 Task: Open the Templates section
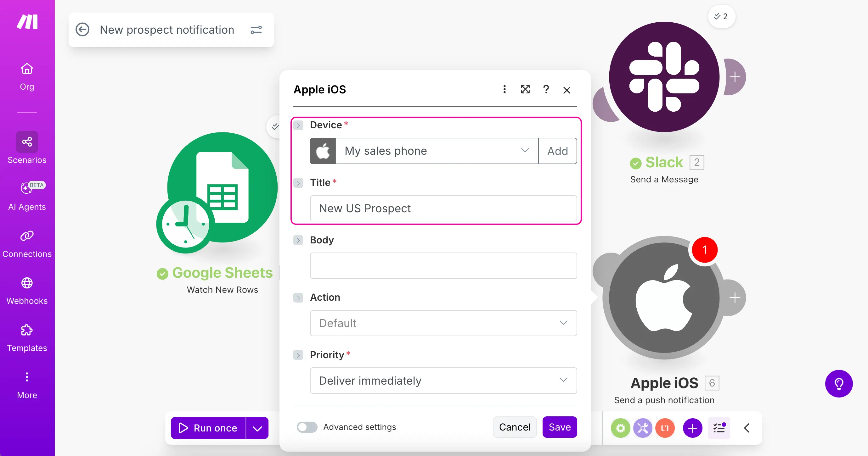[27, 338]
